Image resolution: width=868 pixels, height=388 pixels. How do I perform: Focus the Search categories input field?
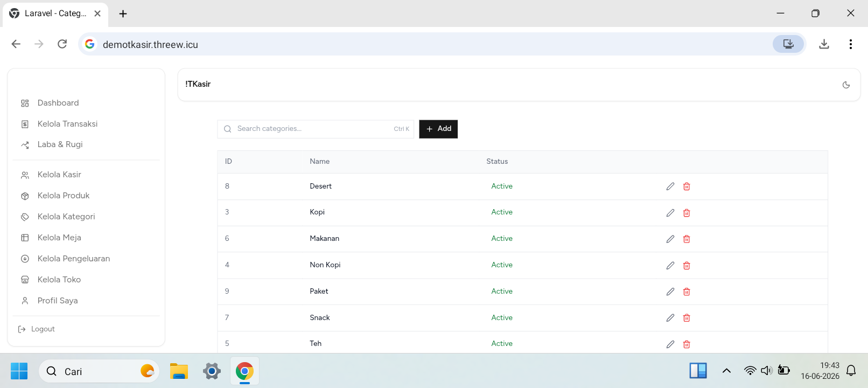(316, 129)
